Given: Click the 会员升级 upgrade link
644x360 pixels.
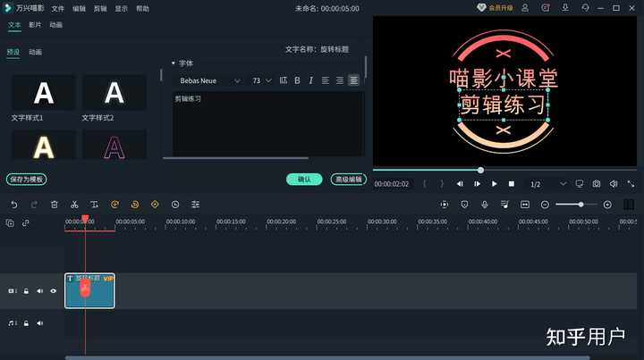Looking at the screenshot, I should click(496, 8).
